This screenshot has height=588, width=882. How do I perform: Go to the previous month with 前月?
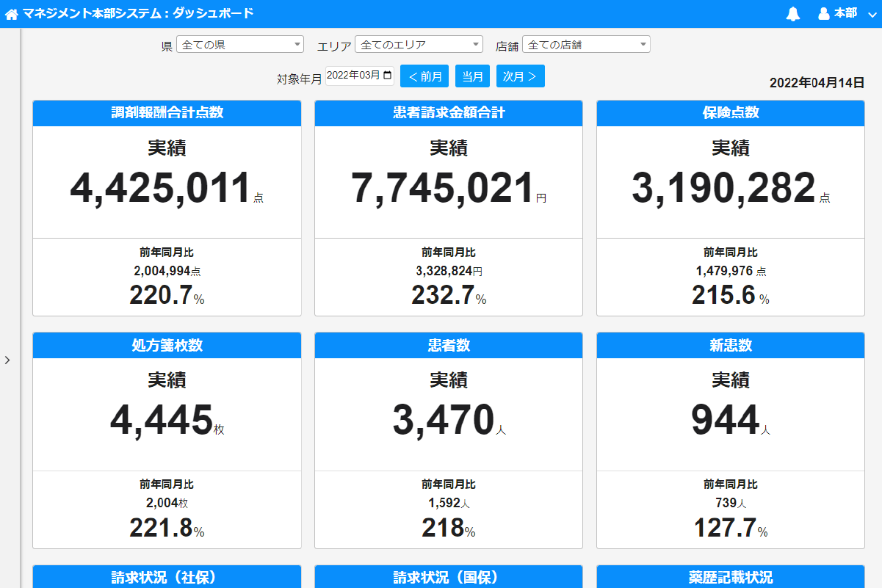point(424,76)
